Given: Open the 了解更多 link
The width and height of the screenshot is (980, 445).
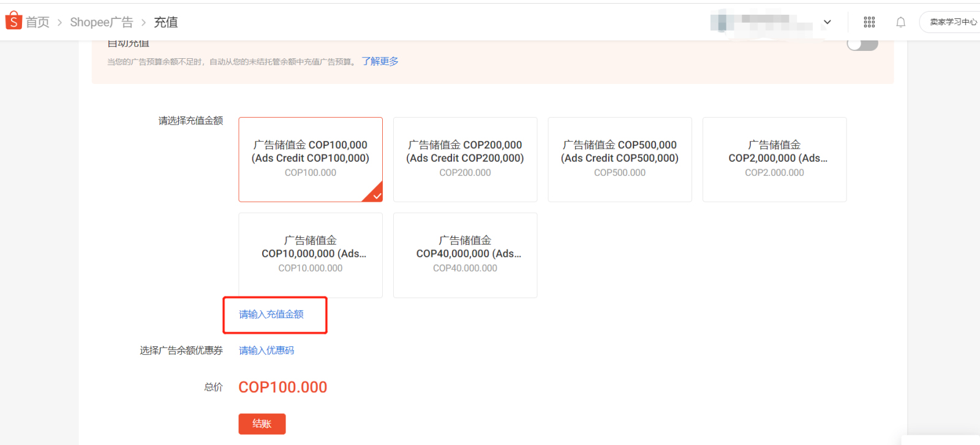Looking at the screenshot, I should click(x=380, y=61).
